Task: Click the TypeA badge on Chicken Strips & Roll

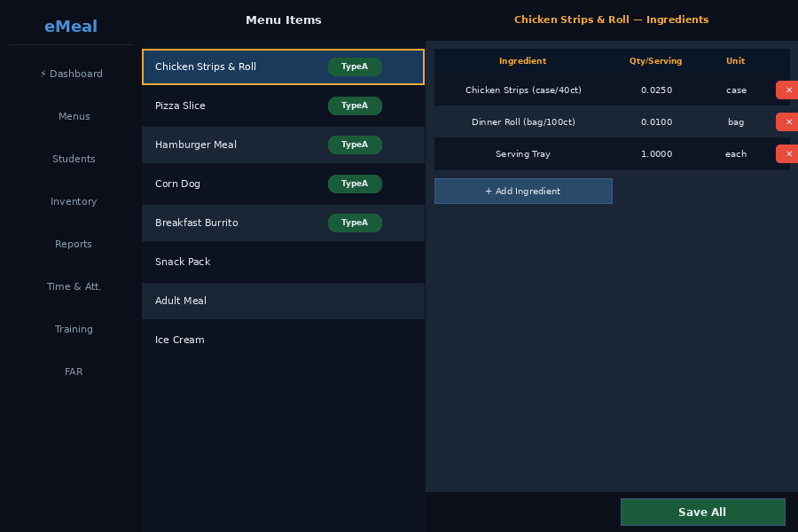Action: [355, 66]
